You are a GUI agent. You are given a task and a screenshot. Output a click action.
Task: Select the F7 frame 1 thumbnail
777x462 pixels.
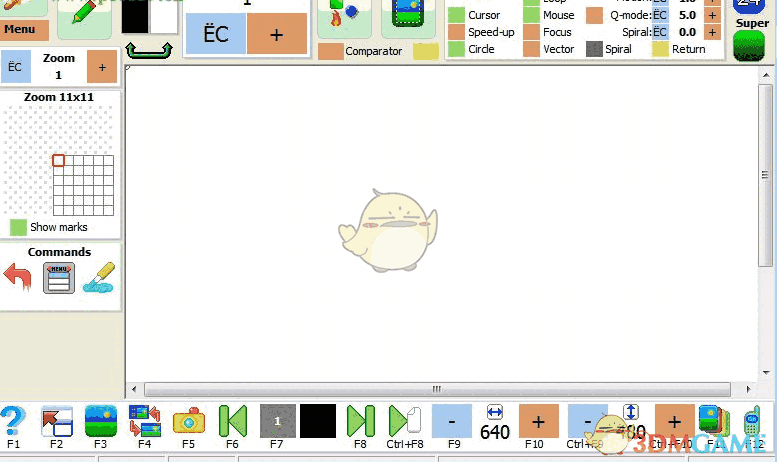click(278, 421)
